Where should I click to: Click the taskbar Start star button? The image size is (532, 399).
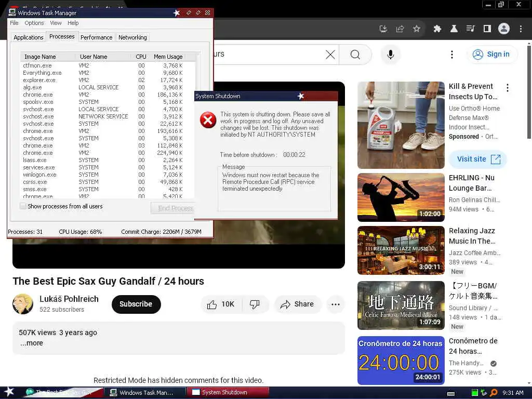9,392
